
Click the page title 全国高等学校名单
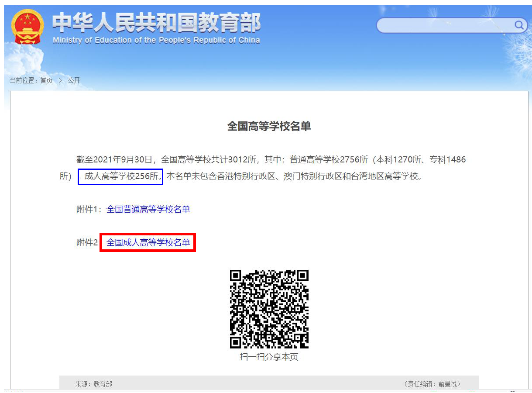coord(269,125)
